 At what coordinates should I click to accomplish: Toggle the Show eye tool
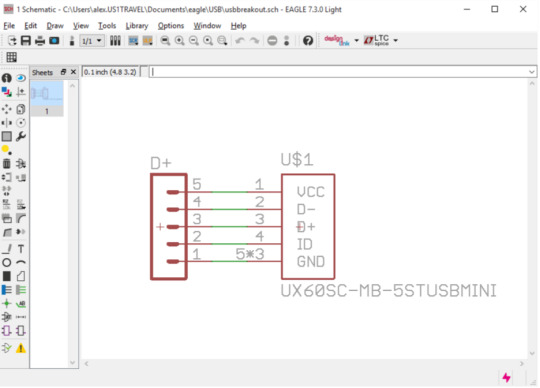pyautogui.click(x=21, y=78)
